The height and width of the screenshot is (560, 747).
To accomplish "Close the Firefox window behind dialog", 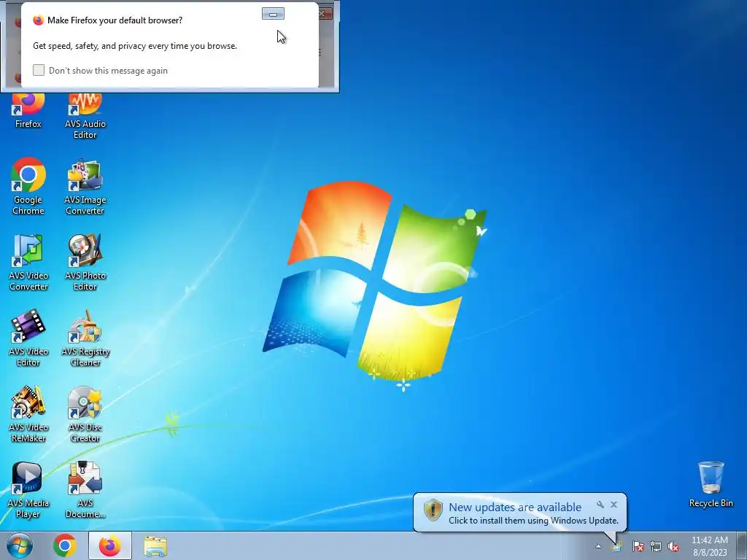I will (324, 14).
